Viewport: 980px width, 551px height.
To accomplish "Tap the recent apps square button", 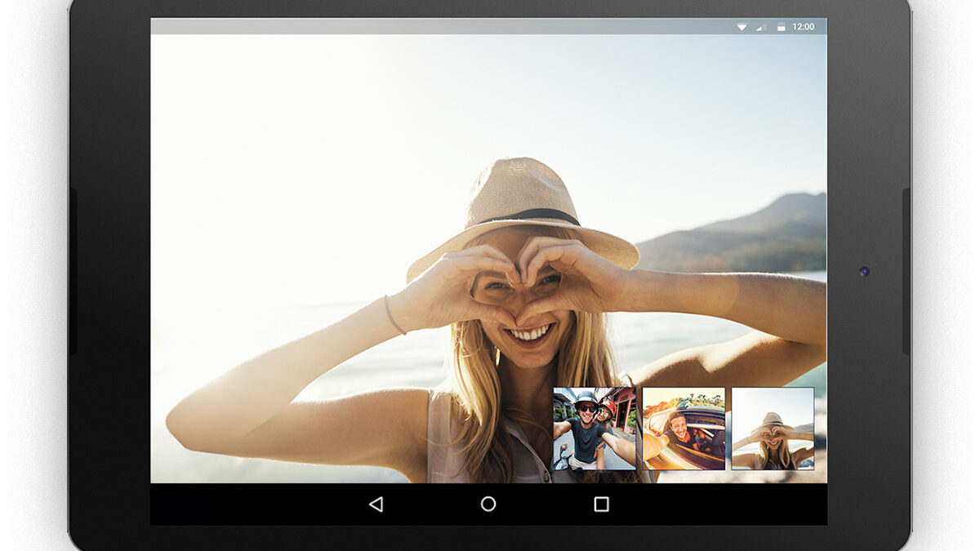I will click(x=601, y=504).
